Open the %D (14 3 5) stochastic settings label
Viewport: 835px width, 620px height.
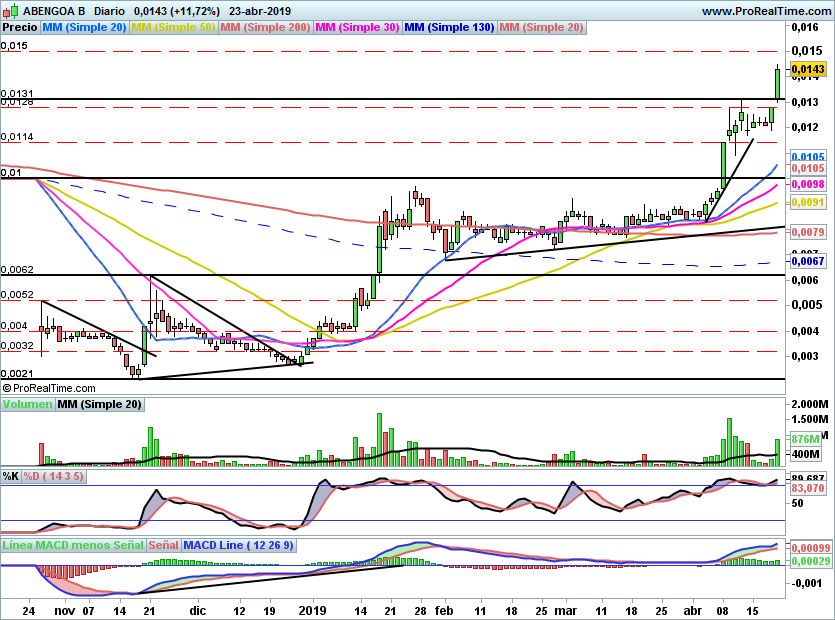point(54,476)
